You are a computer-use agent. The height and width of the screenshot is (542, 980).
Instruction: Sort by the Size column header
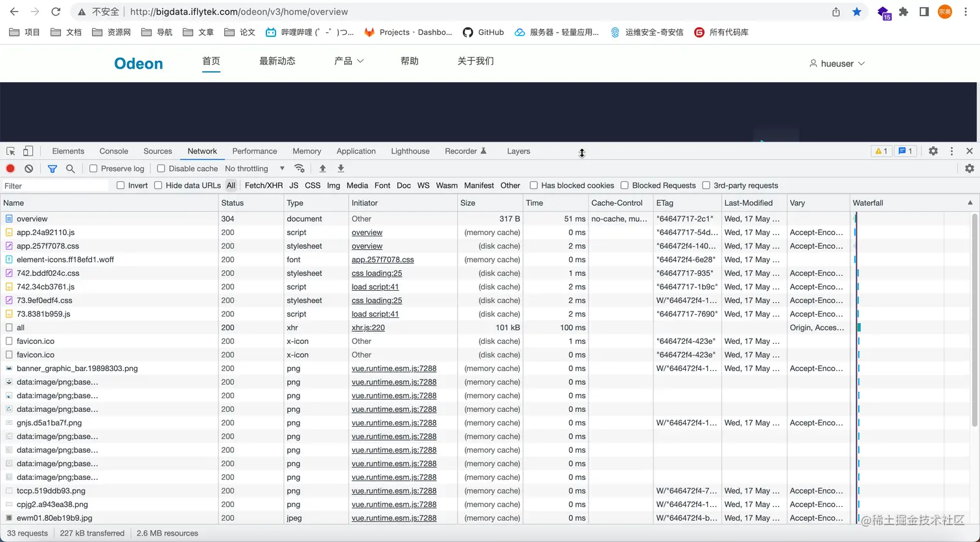click(x=489, y=203)
